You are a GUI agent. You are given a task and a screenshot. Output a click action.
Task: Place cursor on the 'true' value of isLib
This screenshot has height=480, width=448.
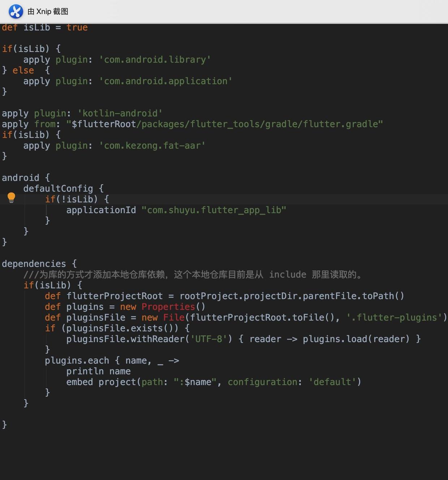click(77, 27)
